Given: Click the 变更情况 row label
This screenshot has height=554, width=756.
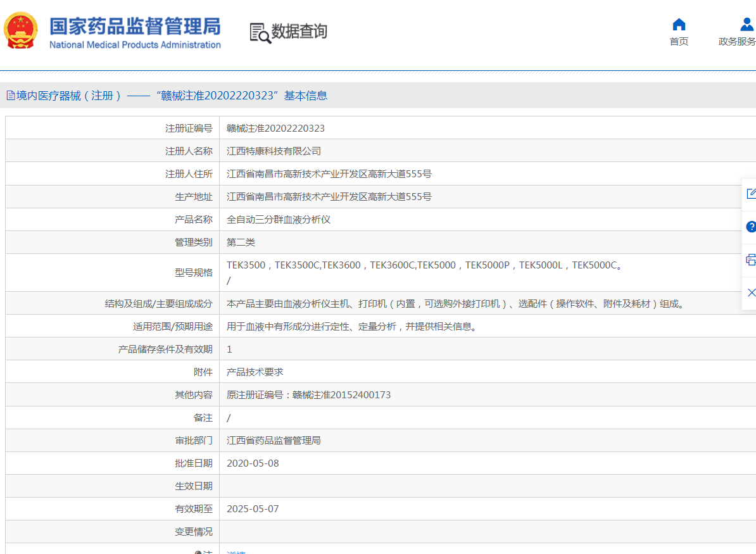Looking at the screenshot, I should pyautogui.click(x=193, y=531).
